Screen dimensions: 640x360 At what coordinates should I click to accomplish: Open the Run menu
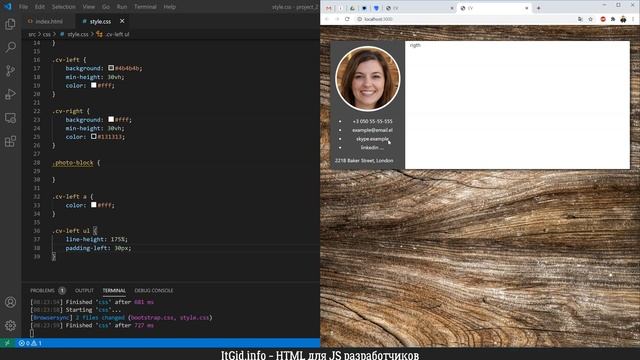pyautogui.click(x=122, y=7)
